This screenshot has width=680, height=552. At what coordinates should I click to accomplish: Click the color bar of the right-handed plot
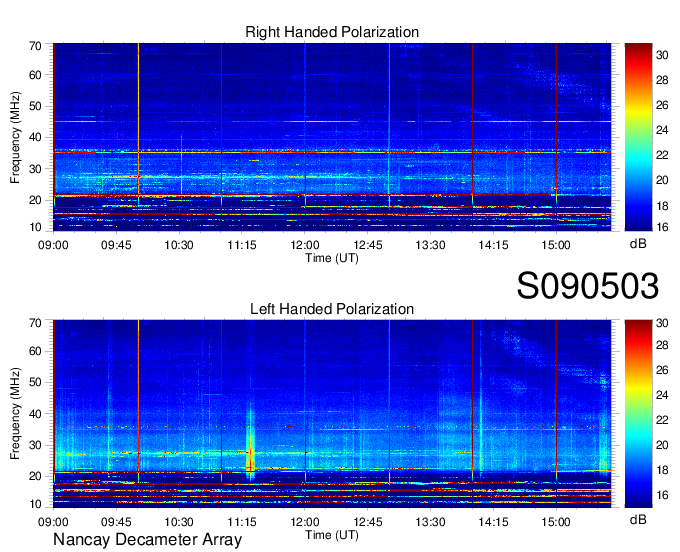pos(638,137)
